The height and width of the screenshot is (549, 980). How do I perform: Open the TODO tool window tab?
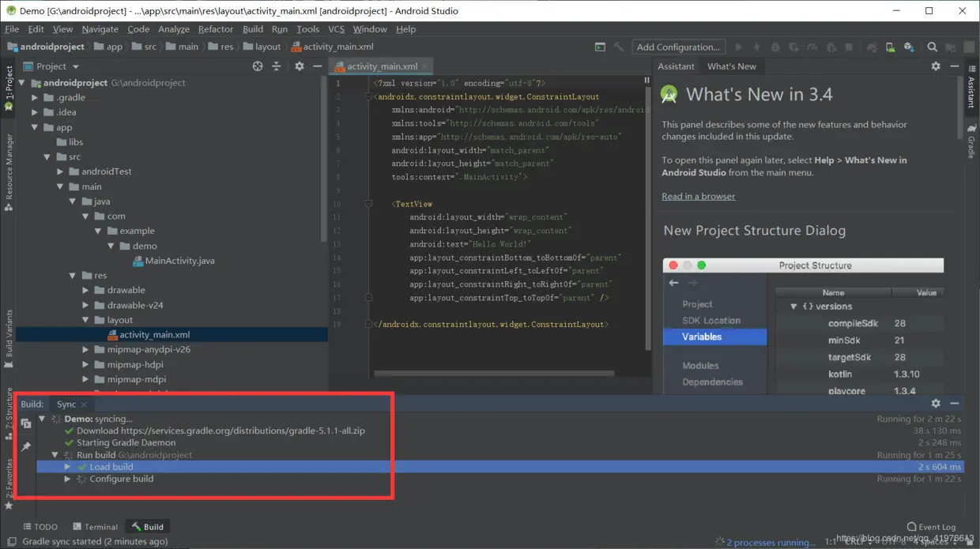tap(40, 527)
